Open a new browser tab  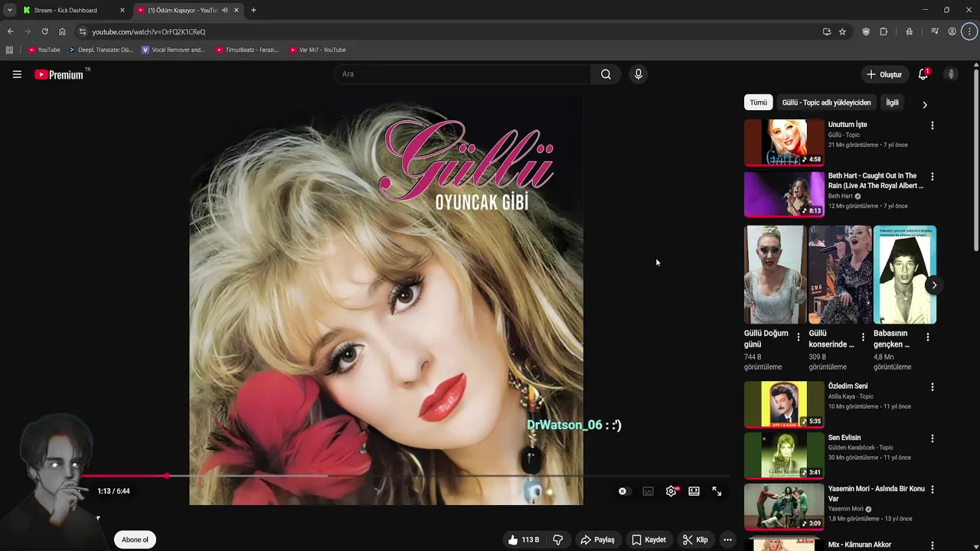[x=253, y=10]
